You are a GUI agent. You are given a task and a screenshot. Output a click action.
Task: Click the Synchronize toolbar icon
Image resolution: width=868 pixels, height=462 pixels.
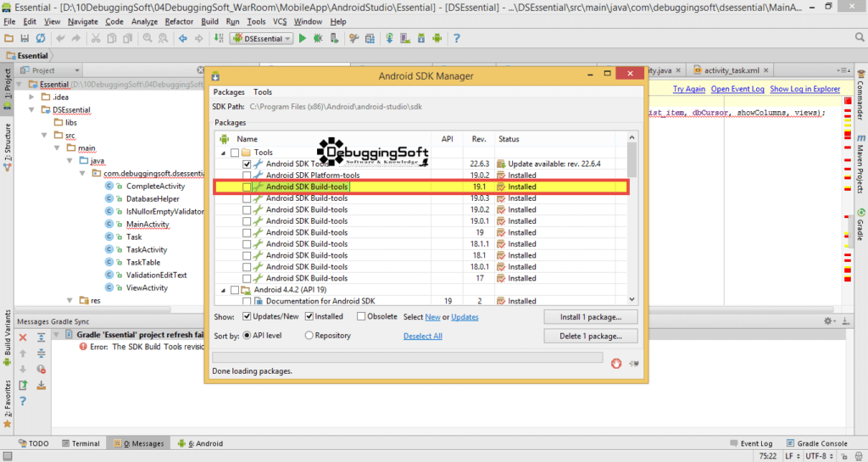pos(41,38)
